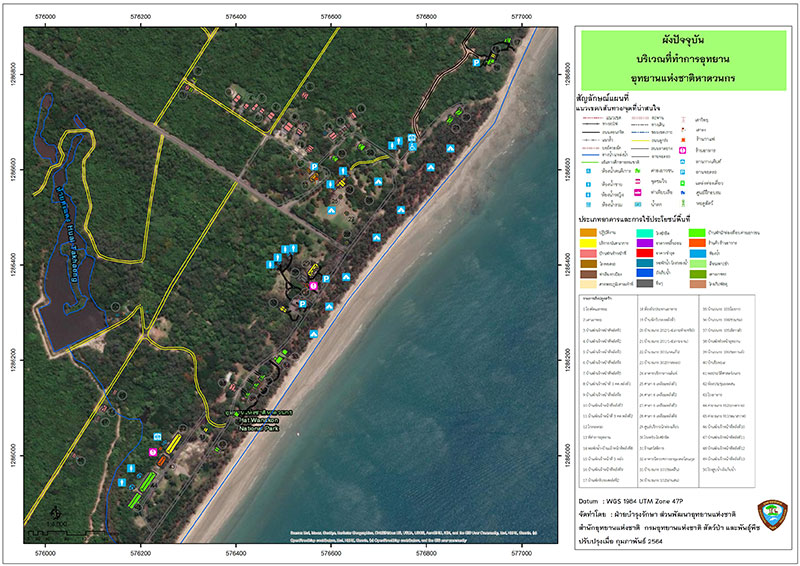Pick the cyan-mint legend swatch
The height and width of the screenshot is (566, 800).
pyautogui.click(x=645, y=233)
